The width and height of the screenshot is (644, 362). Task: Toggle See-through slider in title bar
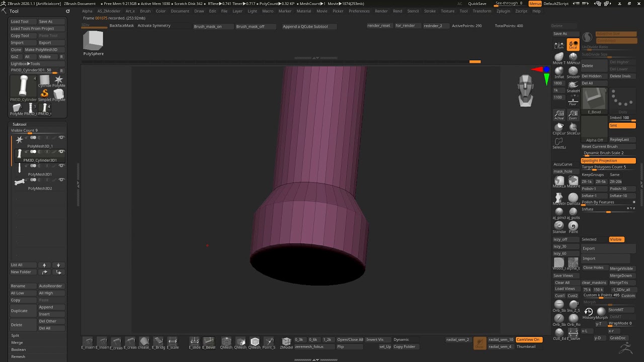click(510, 4)
